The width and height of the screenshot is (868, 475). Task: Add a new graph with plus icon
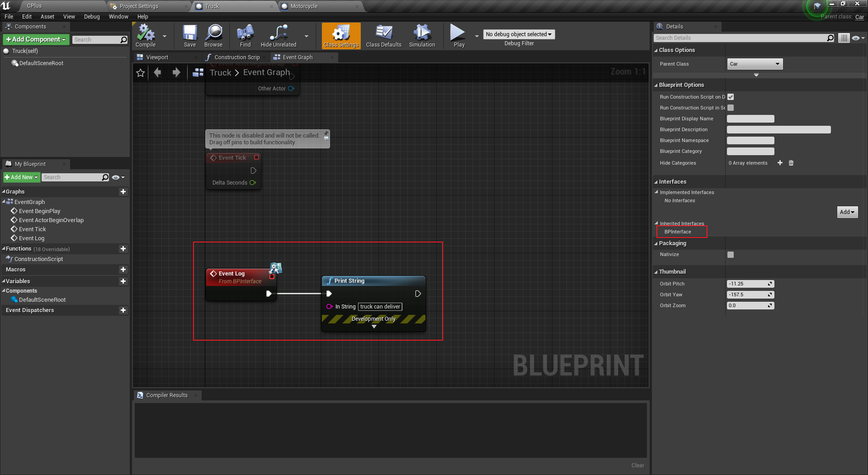click(123, 192)
